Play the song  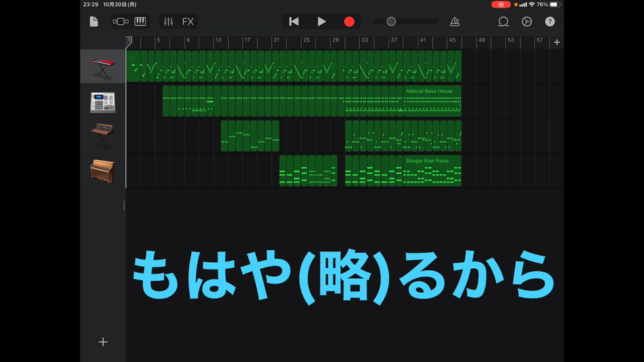(321, 21)
